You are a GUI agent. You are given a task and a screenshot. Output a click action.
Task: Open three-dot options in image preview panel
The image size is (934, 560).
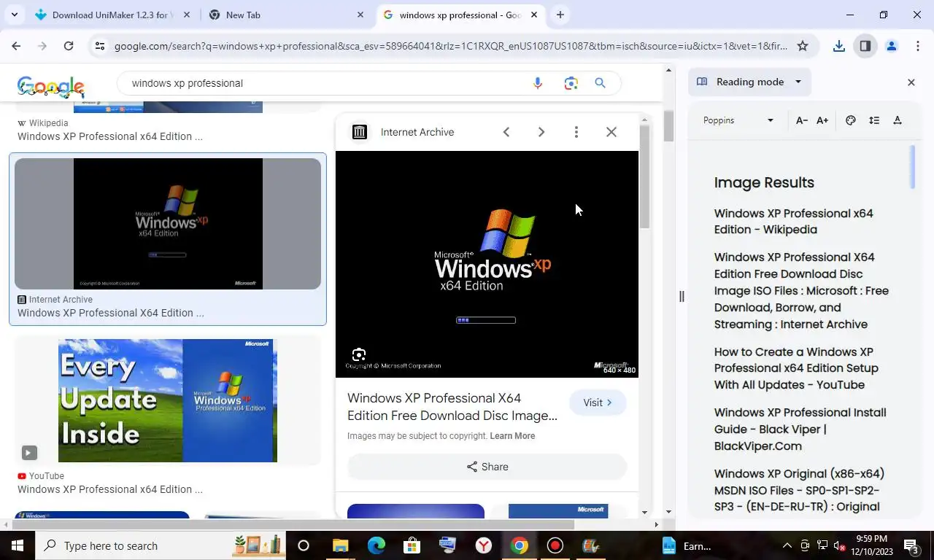point(576,132)
